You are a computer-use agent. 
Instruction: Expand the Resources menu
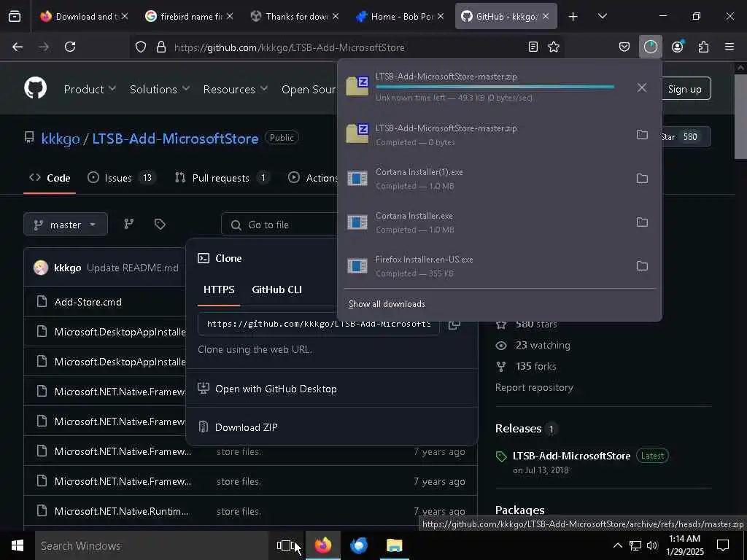pyautogui.click(x=236, y=89)
